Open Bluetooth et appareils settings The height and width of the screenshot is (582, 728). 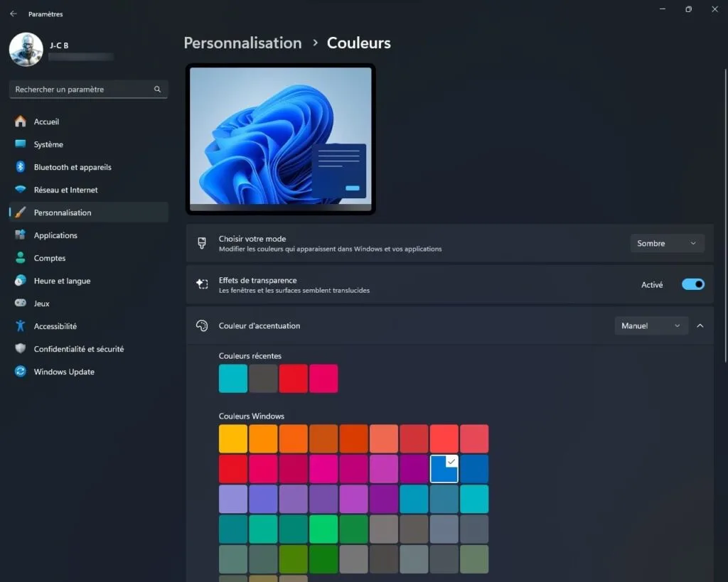pos(89,167)
